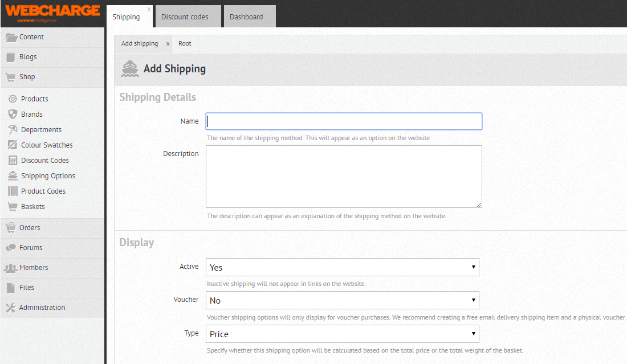Click the Shipping Options ship icon

pyautogui.click(x=13, y=176)
